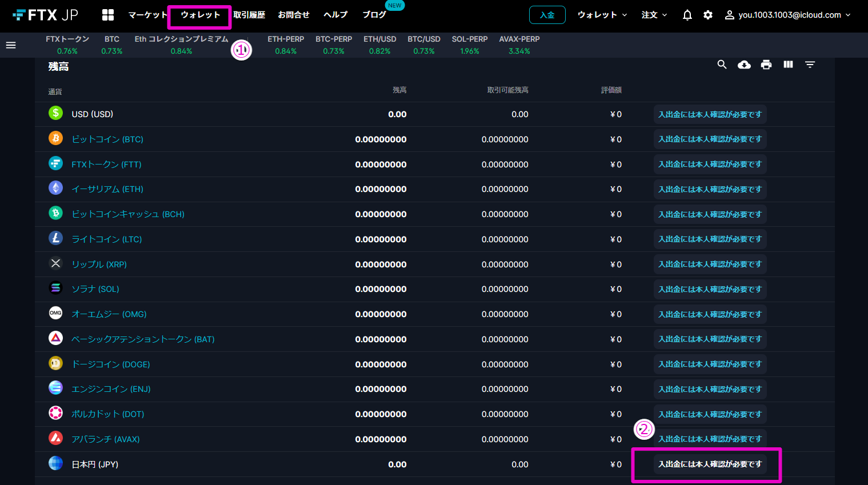Open the filter list icon
The height and width of the screenshot is (485, 868).
click(x=810, y=65)
